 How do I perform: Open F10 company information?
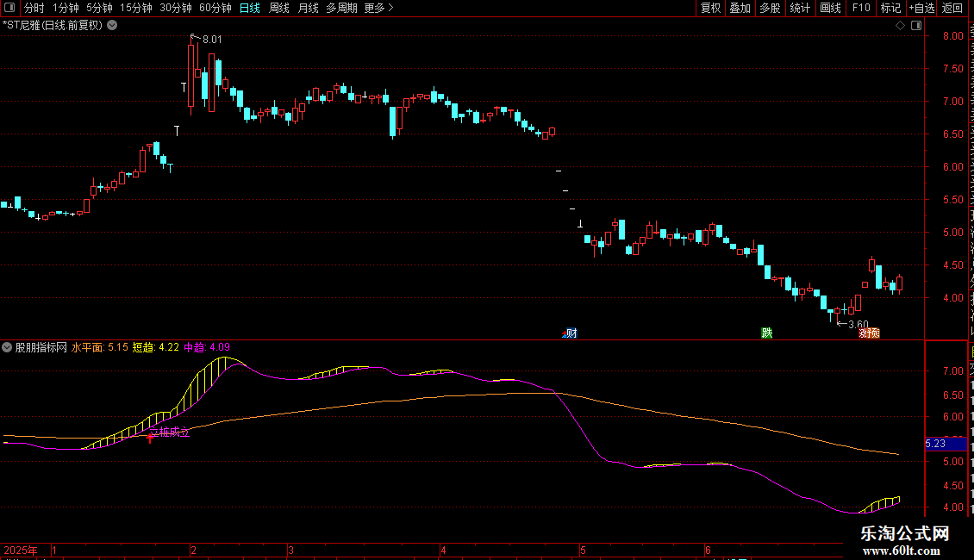(x=861, y=8)
